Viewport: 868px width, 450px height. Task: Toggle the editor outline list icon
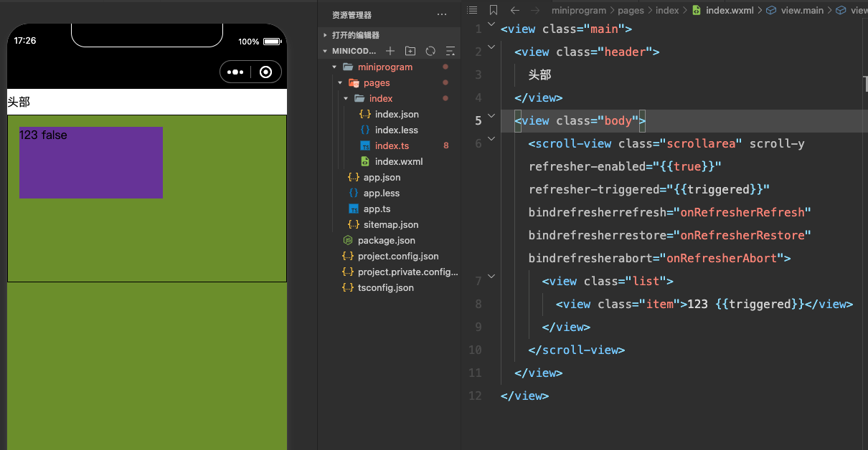pos(471,10)
